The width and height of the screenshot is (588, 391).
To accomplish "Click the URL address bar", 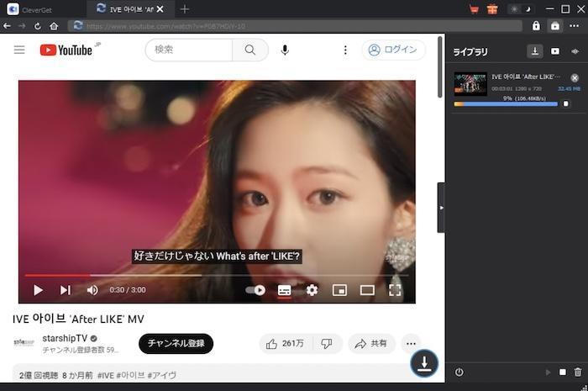I will 295,26.
